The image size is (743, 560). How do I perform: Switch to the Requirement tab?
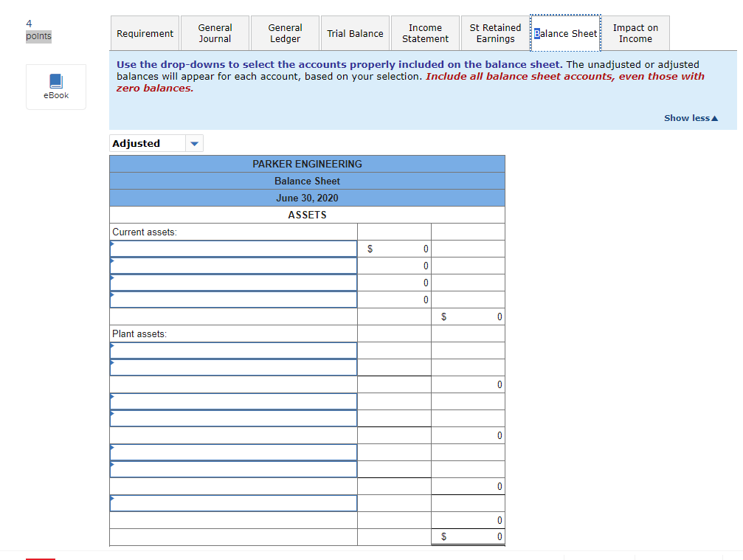(145, 33)
